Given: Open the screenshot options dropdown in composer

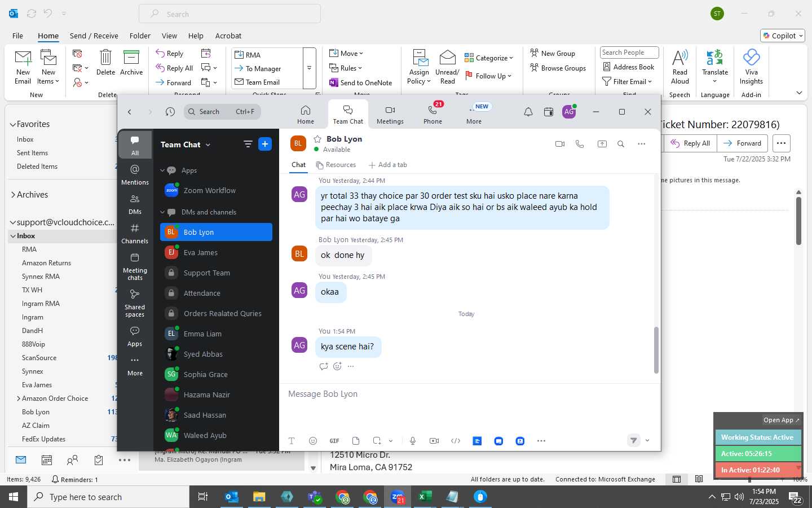Looking at the screenshot, I should [390, 441].
